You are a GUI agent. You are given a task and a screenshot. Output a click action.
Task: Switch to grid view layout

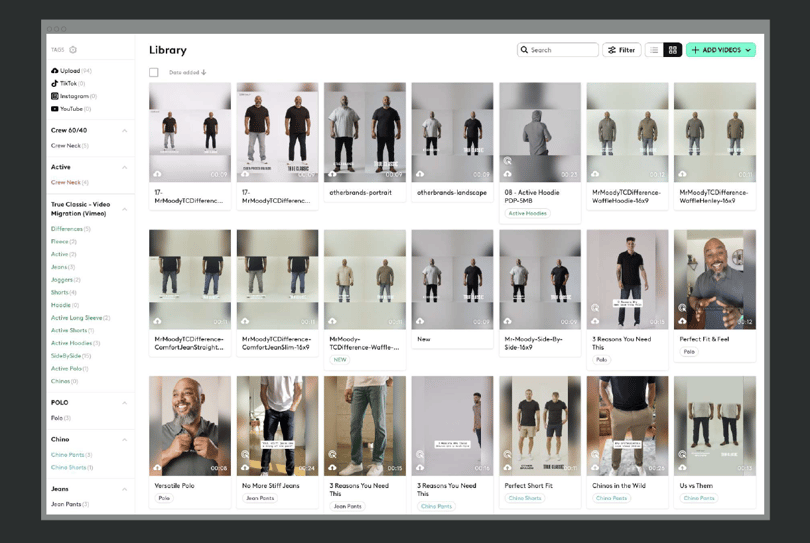(673, 50)
